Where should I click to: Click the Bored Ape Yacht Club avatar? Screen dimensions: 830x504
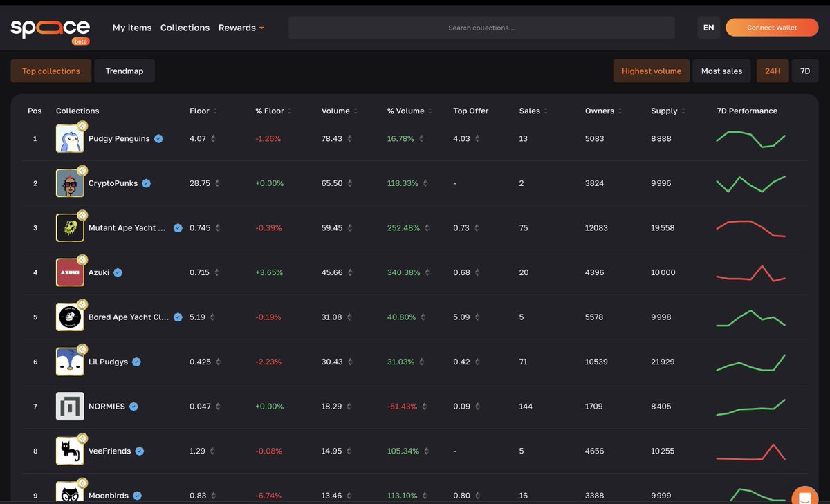click(70, 317)
